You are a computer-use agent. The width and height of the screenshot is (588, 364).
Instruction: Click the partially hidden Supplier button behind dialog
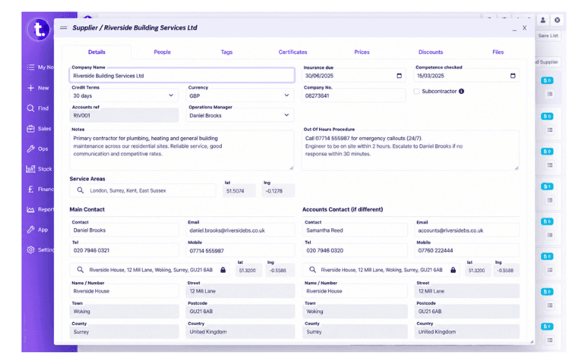(548, 62)
